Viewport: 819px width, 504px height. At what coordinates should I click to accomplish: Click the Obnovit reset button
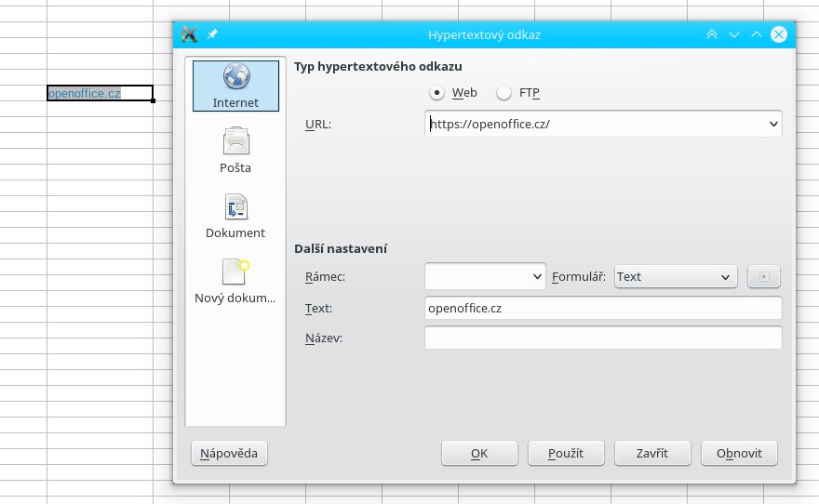click(x=739, y=453)
